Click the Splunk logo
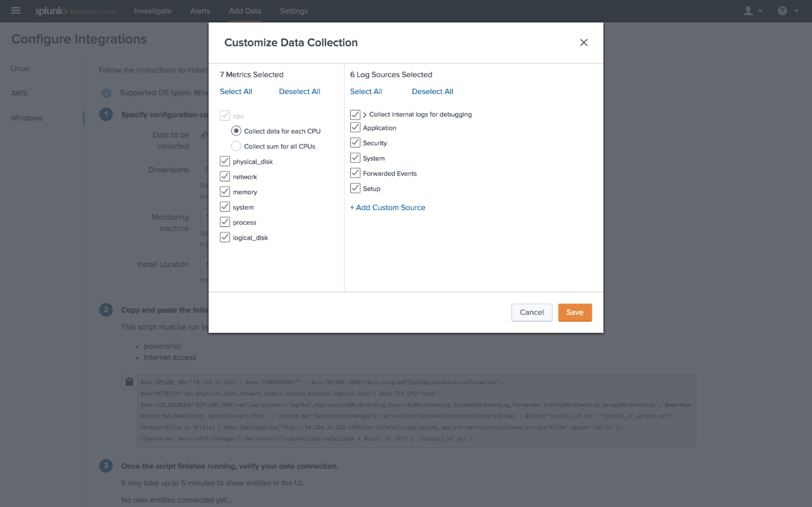This screenshot has height=507, width=812. tap(50, 11)
